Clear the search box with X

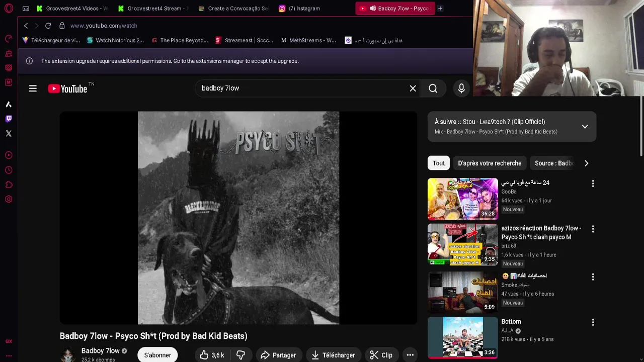pyautogui.click(x=413, y=88)
